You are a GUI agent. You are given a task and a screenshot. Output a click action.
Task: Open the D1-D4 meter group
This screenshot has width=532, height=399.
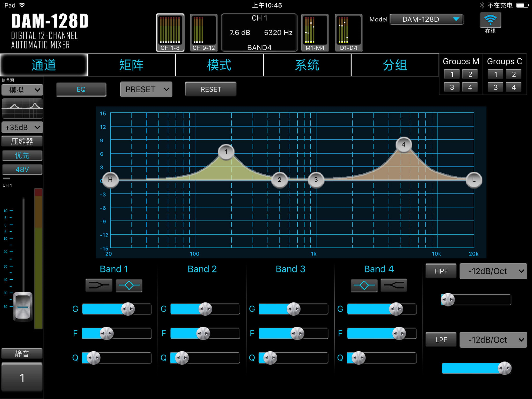[x=349, y=33]
